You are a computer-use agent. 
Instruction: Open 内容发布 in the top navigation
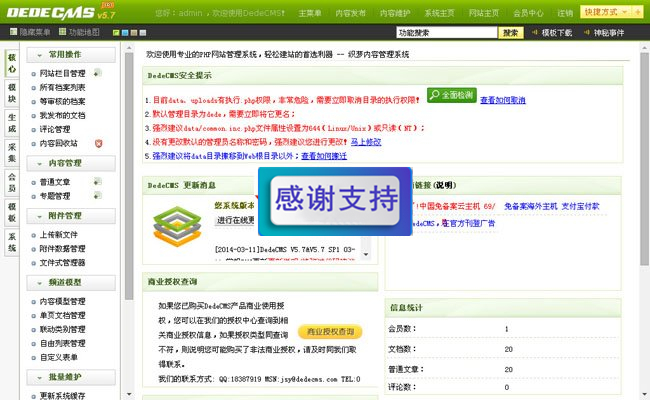[350, 13]
